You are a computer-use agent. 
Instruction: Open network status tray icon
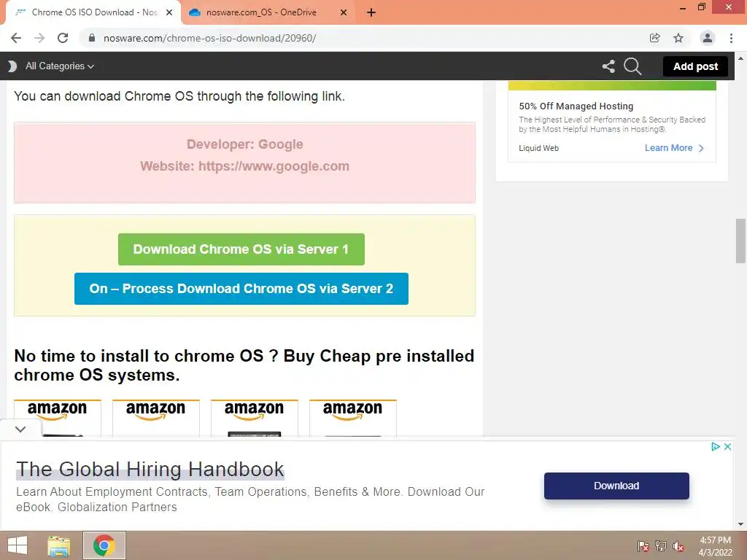(x=661, y=546)
